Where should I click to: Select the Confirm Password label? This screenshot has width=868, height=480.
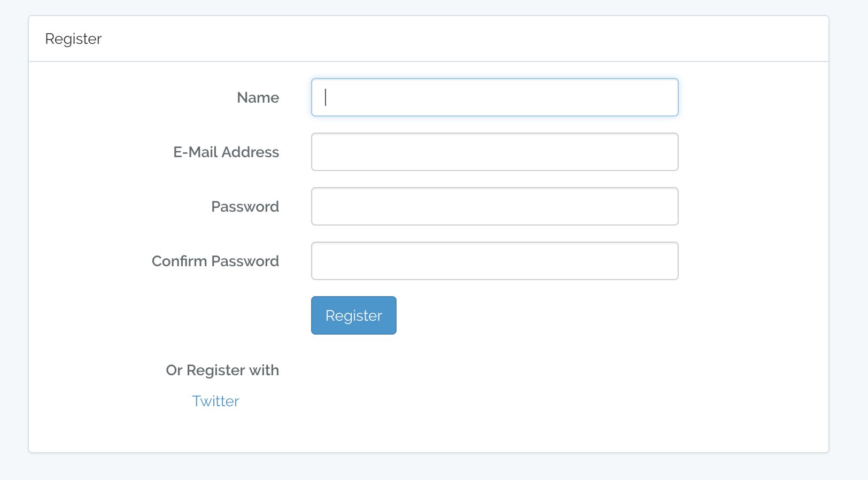coord(215,261)
